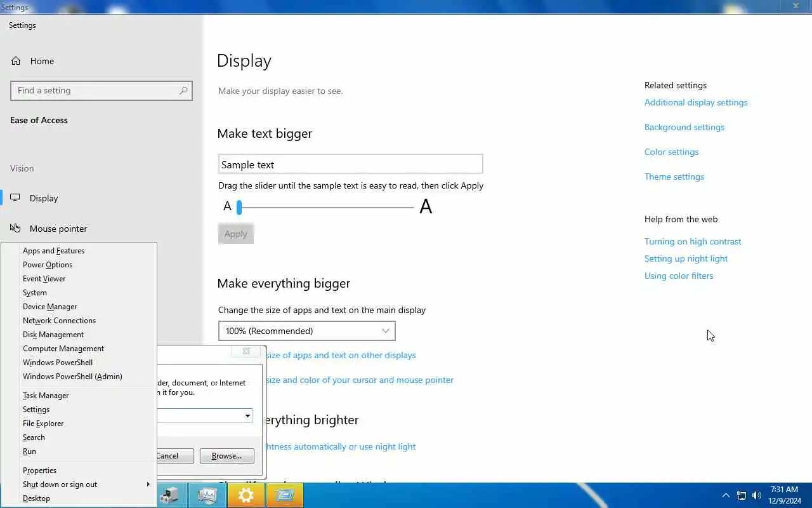Open Turning on high contrast help link
Image resolution: width=812 pixels, height=508 pixels.
pos(693,241)
